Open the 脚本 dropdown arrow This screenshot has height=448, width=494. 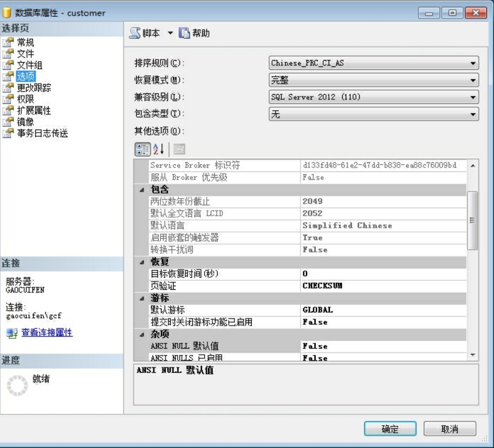click(x=170, y=33)
